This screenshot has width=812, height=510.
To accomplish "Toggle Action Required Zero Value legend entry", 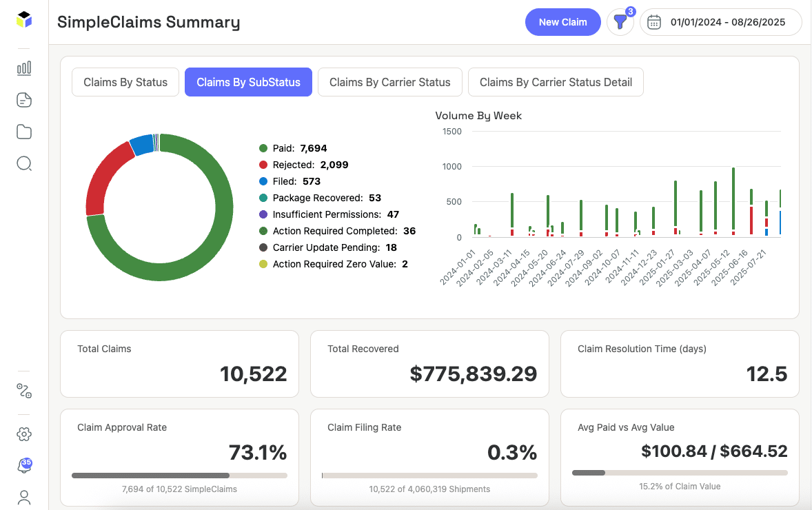I will [x=333, y=264].
